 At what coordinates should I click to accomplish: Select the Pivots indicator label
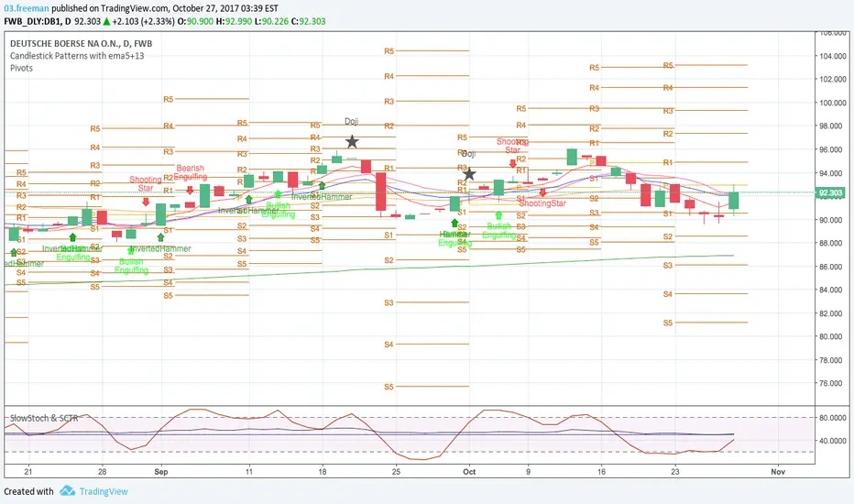21,68
